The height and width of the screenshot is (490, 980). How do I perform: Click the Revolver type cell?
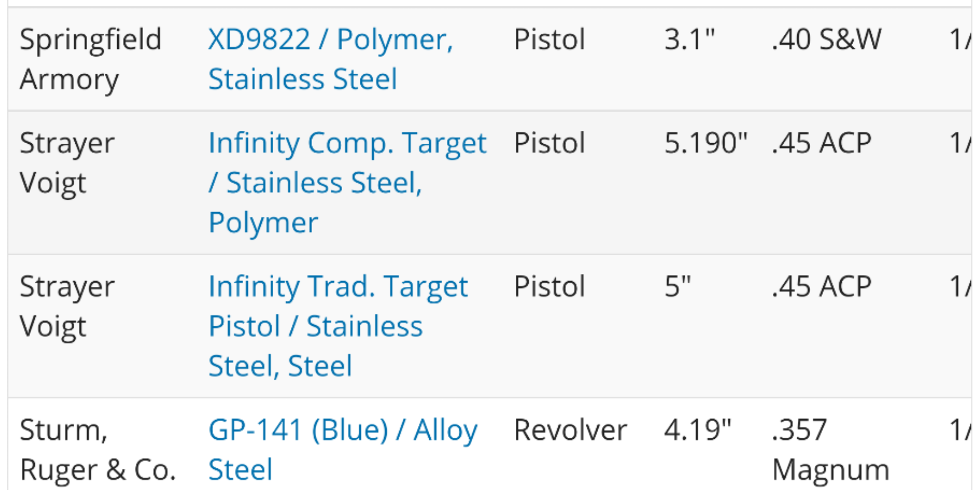click(570, 430)
